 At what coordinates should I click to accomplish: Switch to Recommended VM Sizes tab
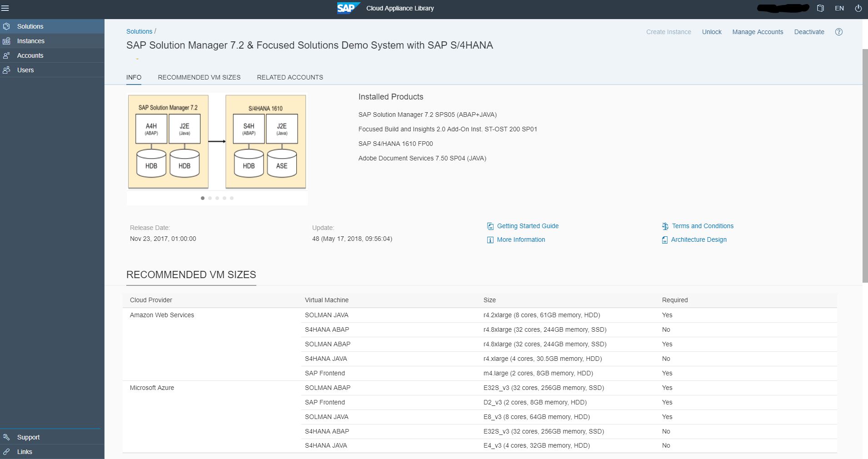199,77
